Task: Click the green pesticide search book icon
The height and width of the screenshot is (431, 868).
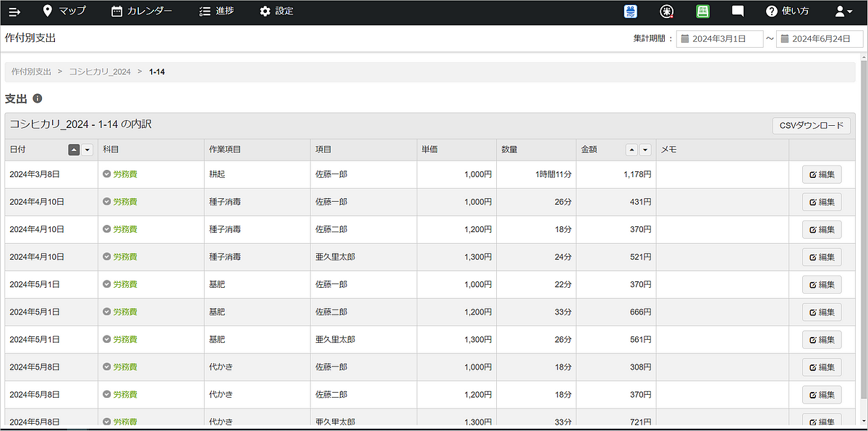Action: coord(702,12)
